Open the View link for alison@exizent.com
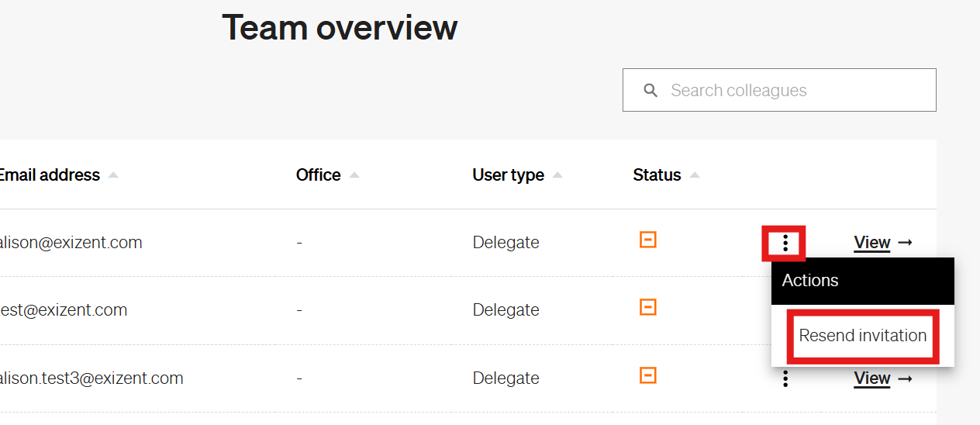The image size is (980, 425). click(x=872, y=243)
